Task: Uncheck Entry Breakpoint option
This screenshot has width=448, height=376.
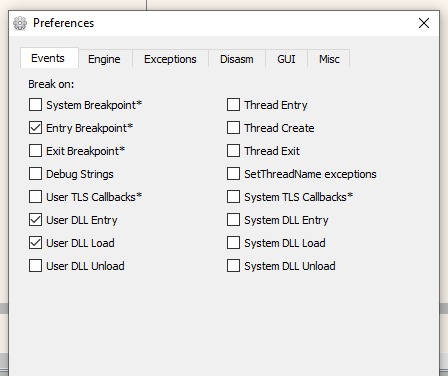Action: coord(35,128)
